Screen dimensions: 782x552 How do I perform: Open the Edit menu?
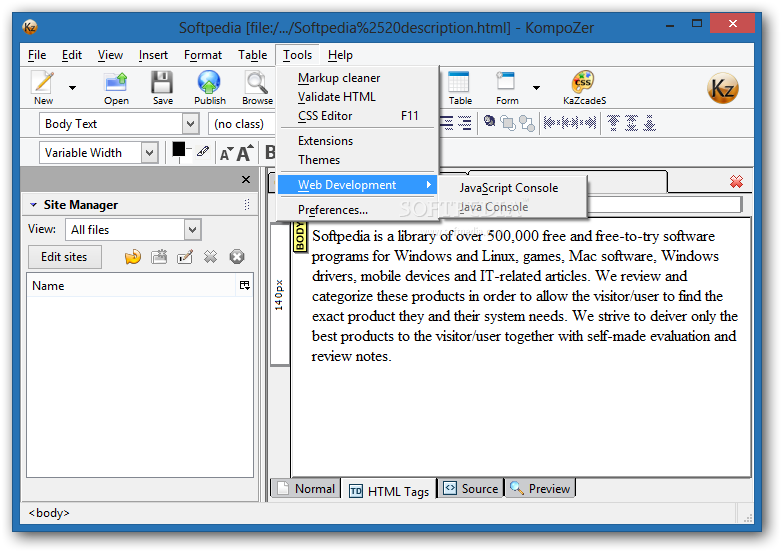coord(72,55)
